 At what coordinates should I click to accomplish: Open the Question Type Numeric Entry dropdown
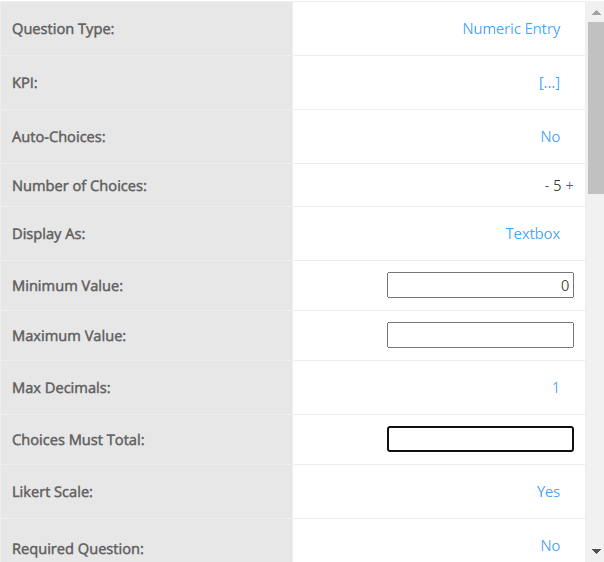point(511,29)
